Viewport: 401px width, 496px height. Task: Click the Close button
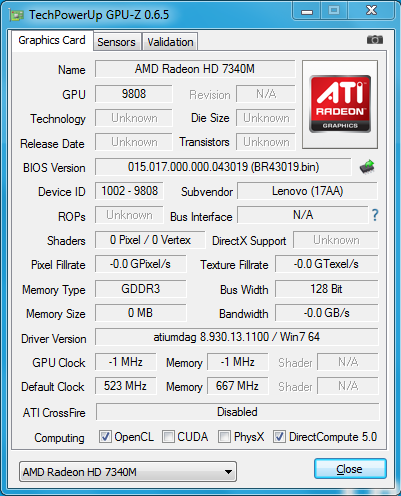350,469
